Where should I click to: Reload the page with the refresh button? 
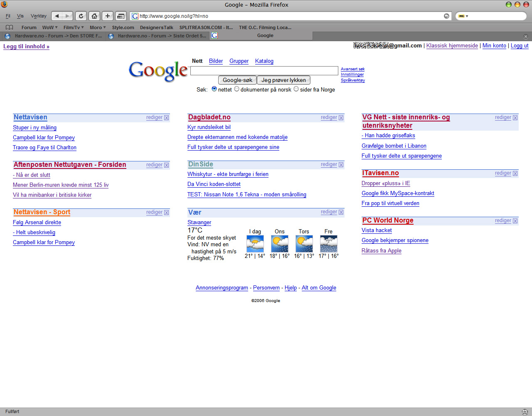[x=81, y=16]
